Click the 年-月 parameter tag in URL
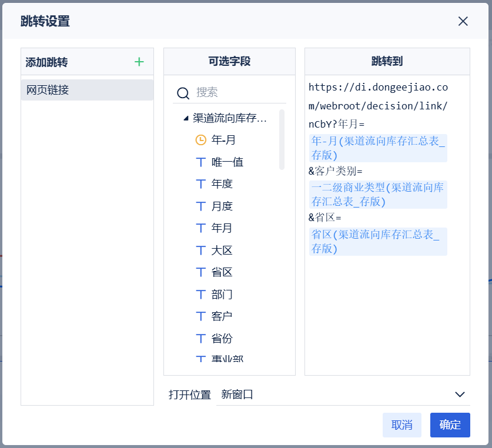The height and width of the screenshot is (448, 492). (x=378, y=148)
